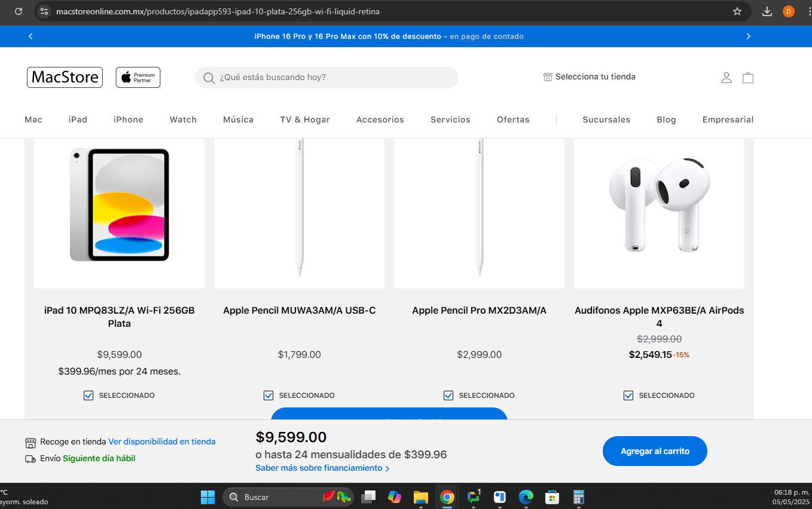Image resolution: width=812 pixels, height=509 pixels.
Task: Open Chrome downloads icon
Action: tap(767, 11)
